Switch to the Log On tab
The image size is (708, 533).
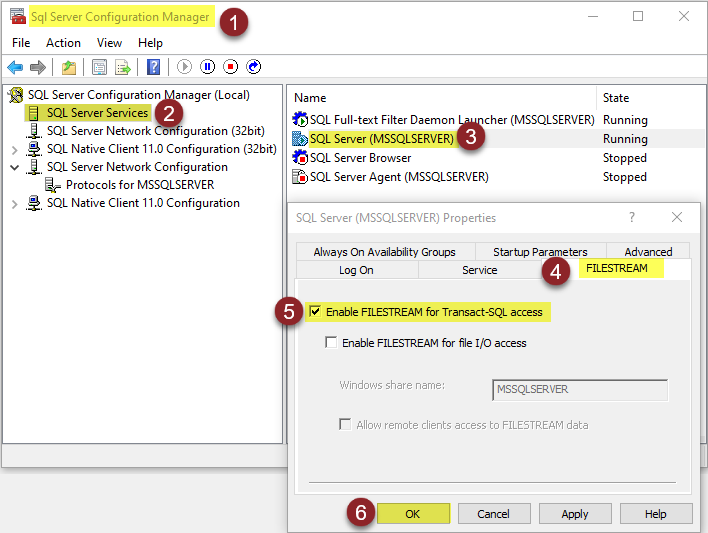point(356,270)
